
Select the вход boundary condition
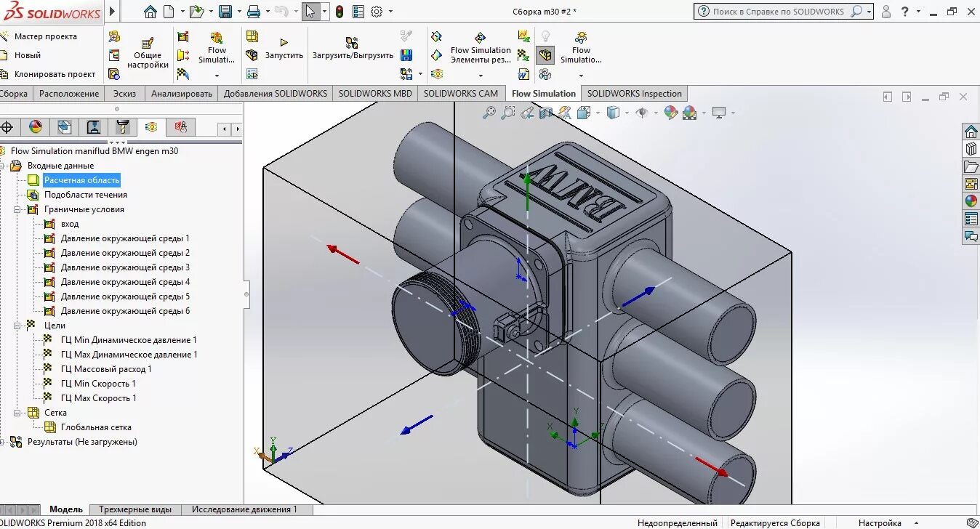pos(70,224)
